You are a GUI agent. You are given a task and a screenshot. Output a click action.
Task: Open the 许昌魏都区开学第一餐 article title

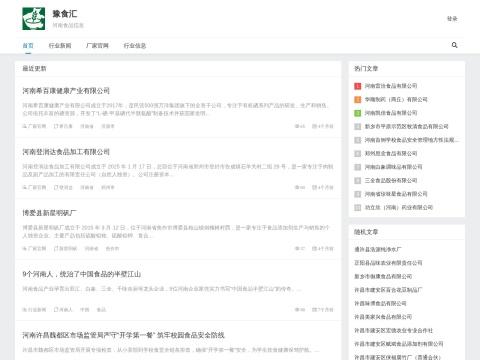click(123, 335)
